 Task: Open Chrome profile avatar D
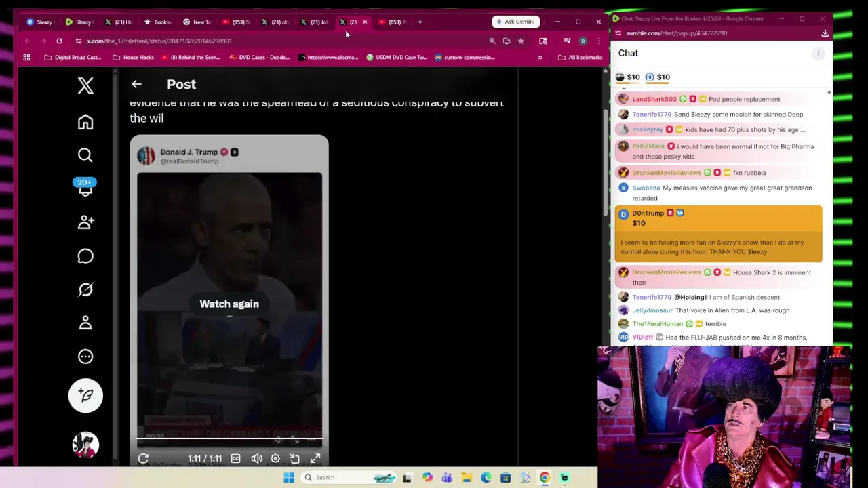pyautogui.click(x=583, y=41)
